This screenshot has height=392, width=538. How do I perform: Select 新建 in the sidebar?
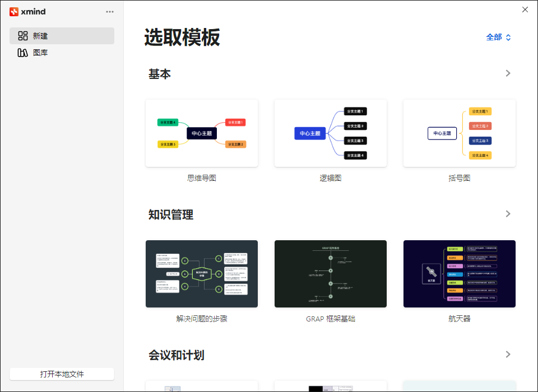(x=40, y=35)
